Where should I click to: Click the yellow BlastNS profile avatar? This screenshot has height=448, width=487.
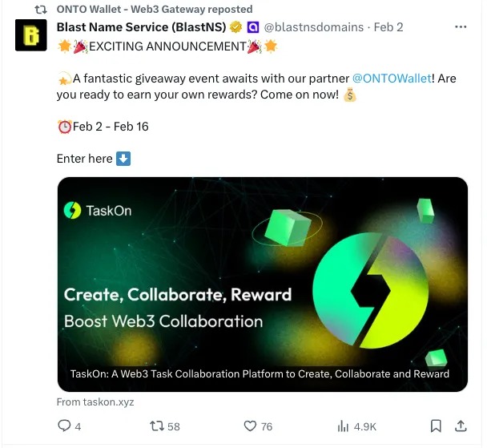point(30,36)
